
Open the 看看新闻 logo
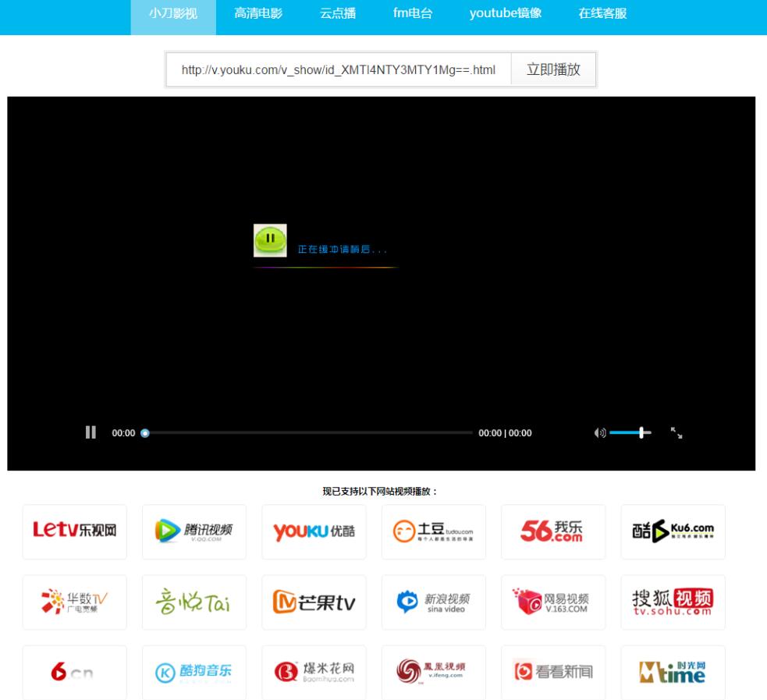coord(553,673)
